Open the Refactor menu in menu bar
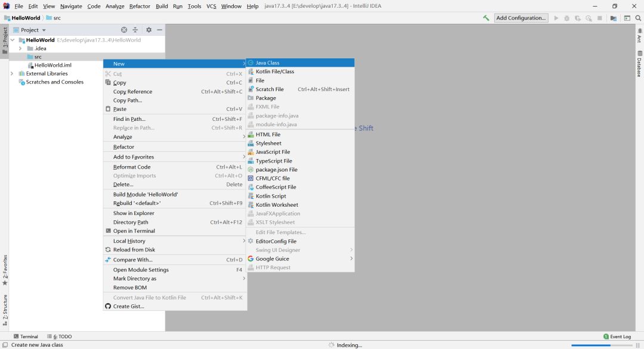 click(x=140, y=6)
